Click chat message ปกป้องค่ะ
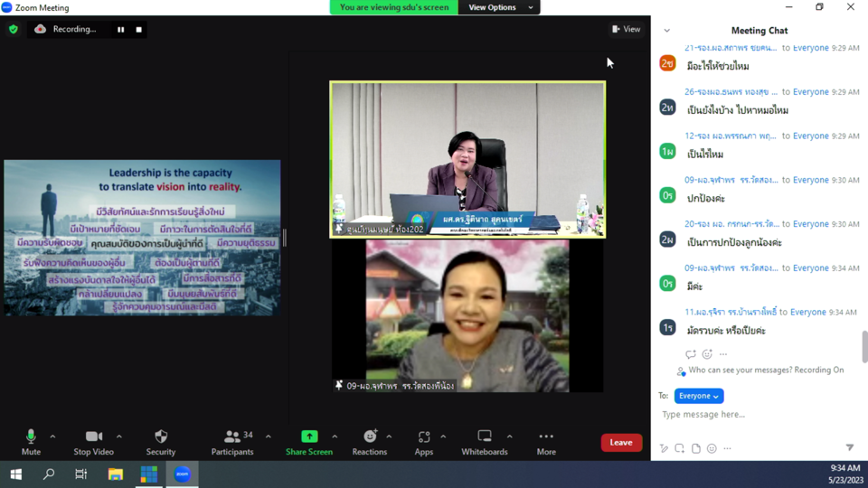The width and height of the screenshot is (868, 488). (706, 199)
